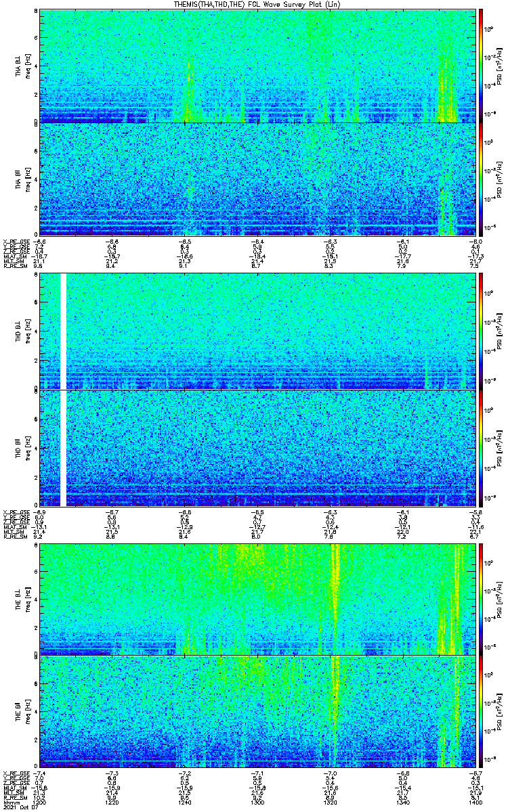Select the THA B-parallel spectrogram panel

point(258,179)
